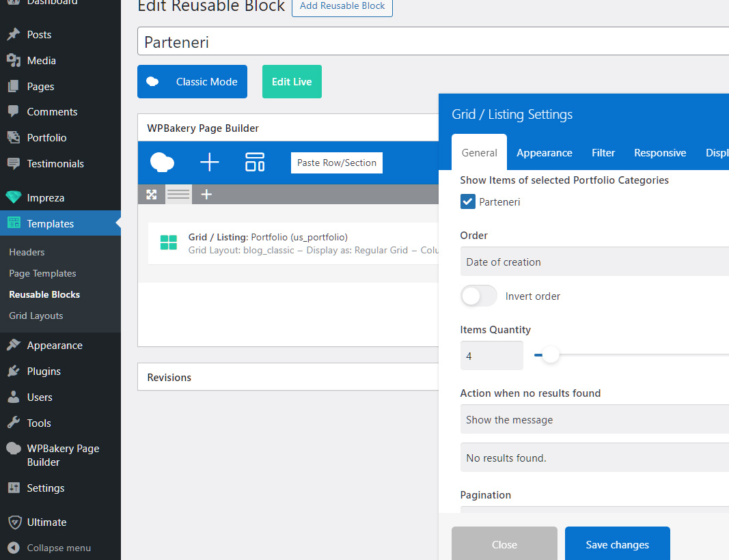
Task: Click the row add column plus icon
Action: point(206,194)
